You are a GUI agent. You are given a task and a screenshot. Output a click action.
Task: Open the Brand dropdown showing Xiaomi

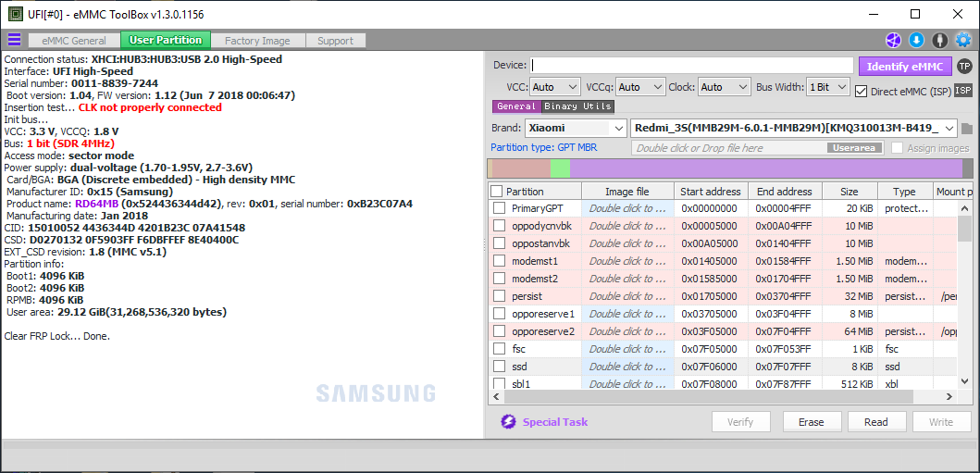pos(576,128)
